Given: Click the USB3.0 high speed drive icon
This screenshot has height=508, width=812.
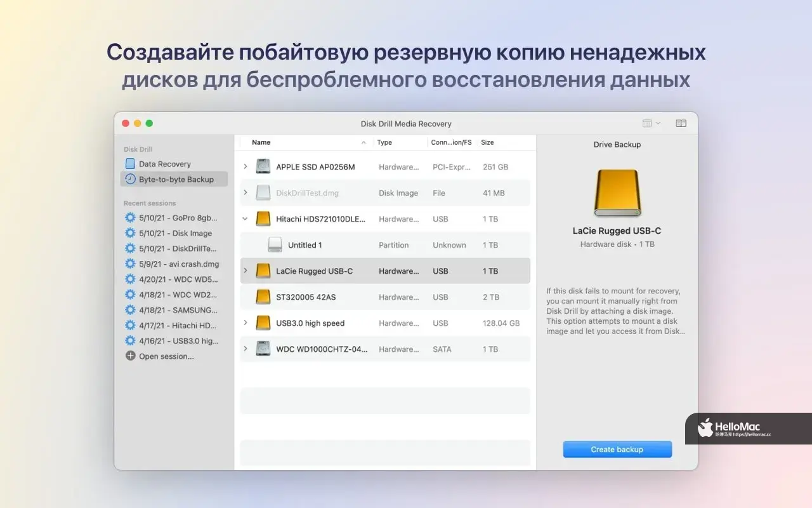Looking at the screenshot, I should pos(263,323).
